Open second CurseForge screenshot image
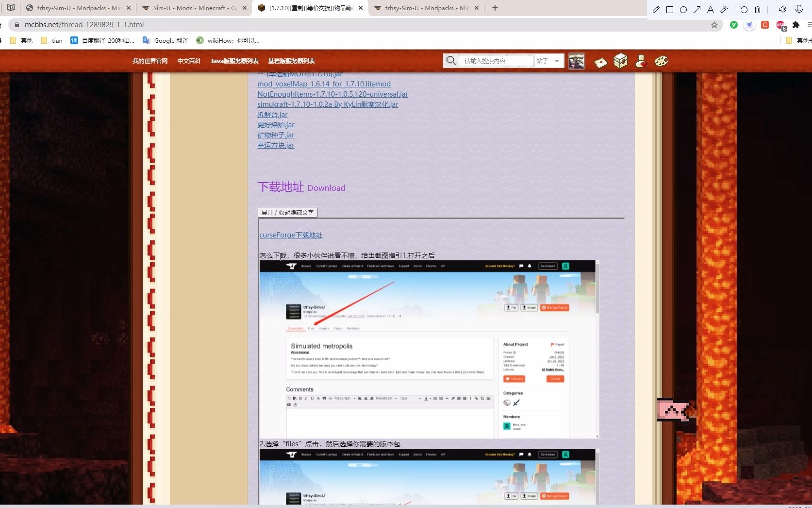This screenshot has width=812, height=508. tap(429, 477)
